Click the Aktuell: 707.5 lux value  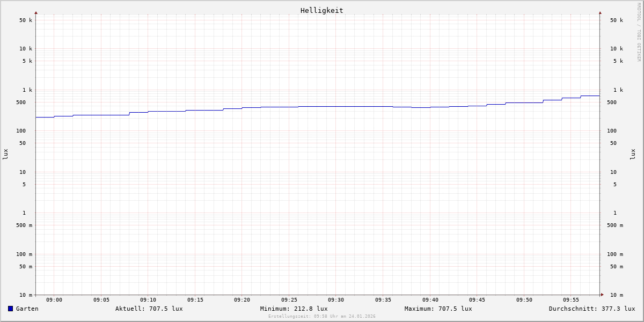[x=149, y=309]
